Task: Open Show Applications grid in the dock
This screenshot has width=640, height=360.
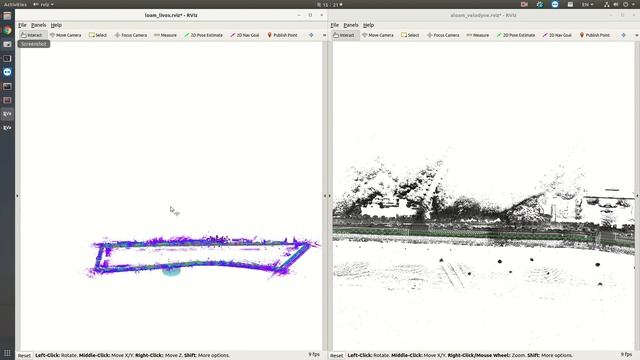Action: pos(7,353)
